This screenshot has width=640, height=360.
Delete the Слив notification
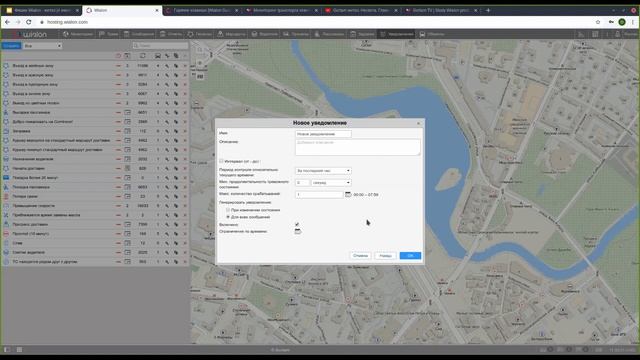coord(185,243)
